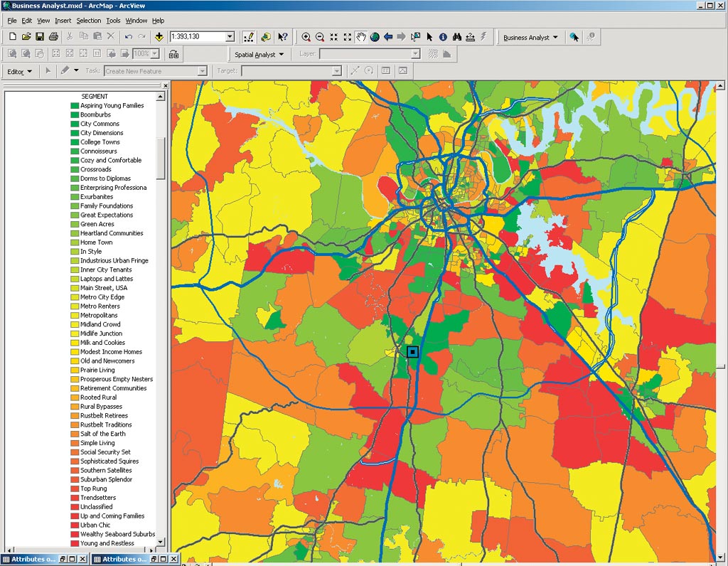
Task: Select the Zoom Out tool
Action: (320, 37)
